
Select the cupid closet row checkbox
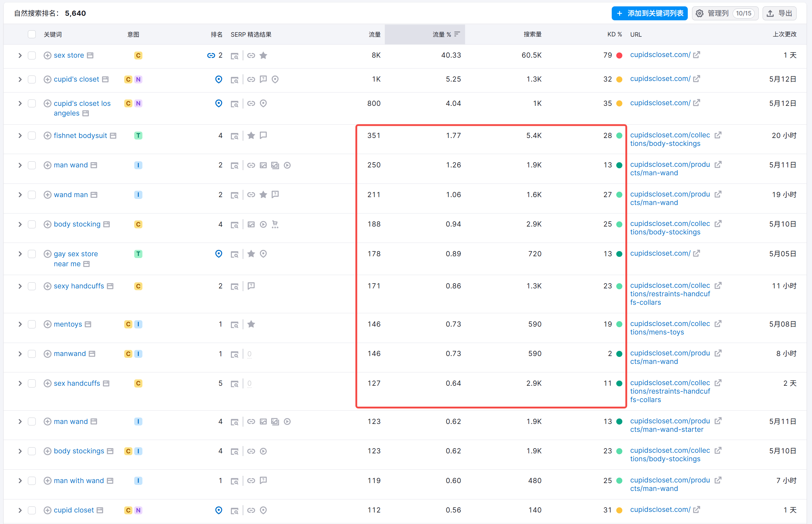coord(32,510)
